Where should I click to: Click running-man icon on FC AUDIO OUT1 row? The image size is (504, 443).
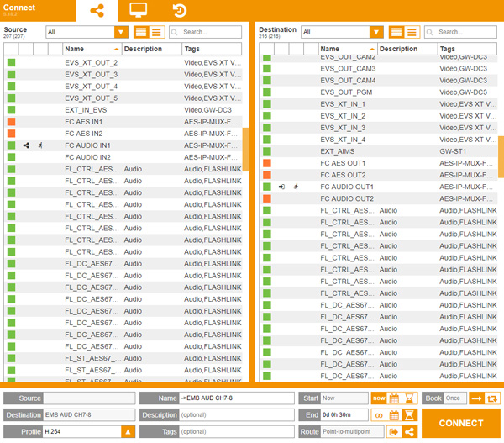click(297, 187)
